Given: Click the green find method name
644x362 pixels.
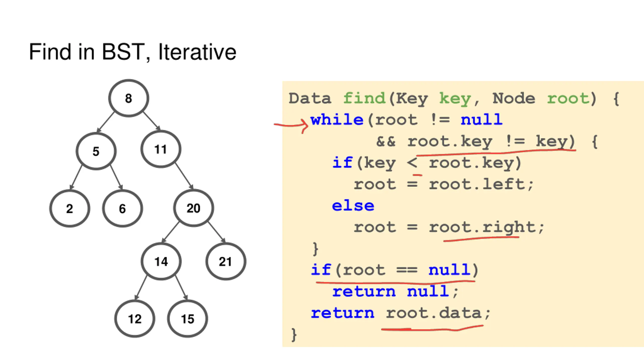Looking at the screenshot, I should [x=365, y=98].
